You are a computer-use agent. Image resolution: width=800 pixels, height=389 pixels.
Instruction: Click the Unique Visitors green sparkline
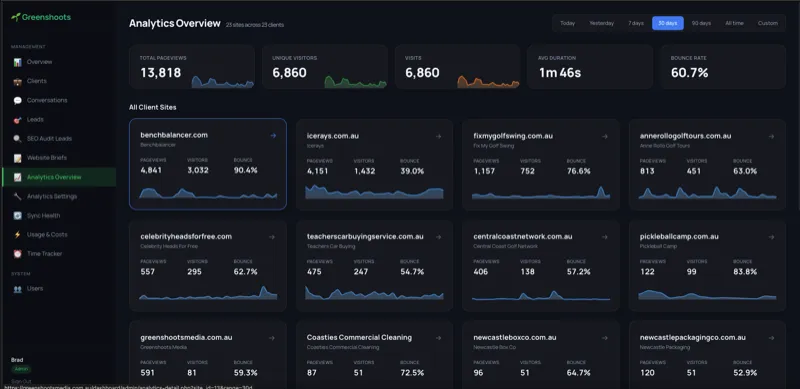coord(355,82)
